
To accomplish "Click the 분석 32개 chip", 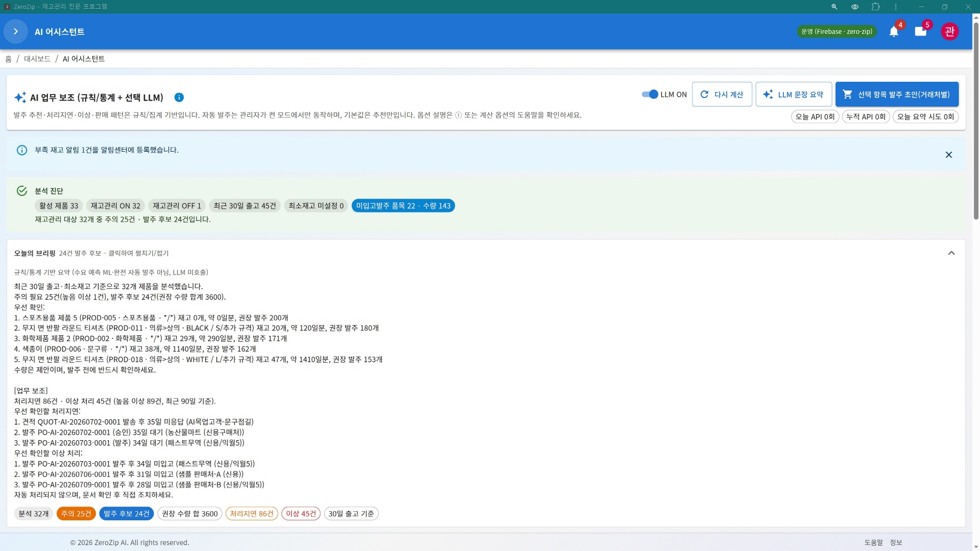I will tap(33, 514).
